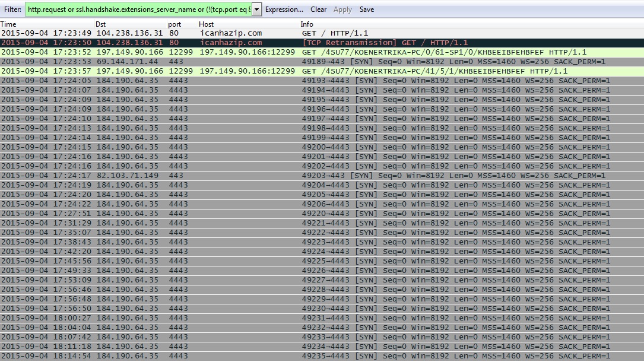The height and width of the screenshot is (362, 644).
Task: Save the current filter
Action: 367,9
